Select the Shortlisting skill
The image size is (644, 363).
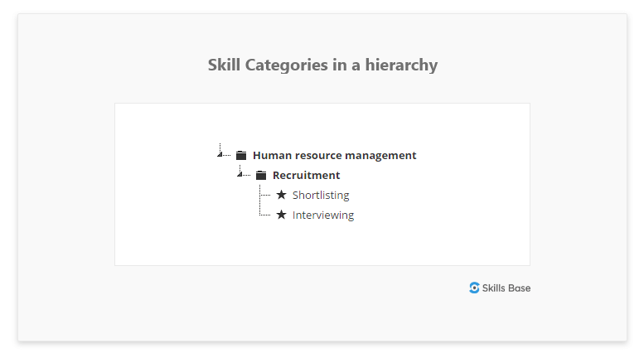321,195
